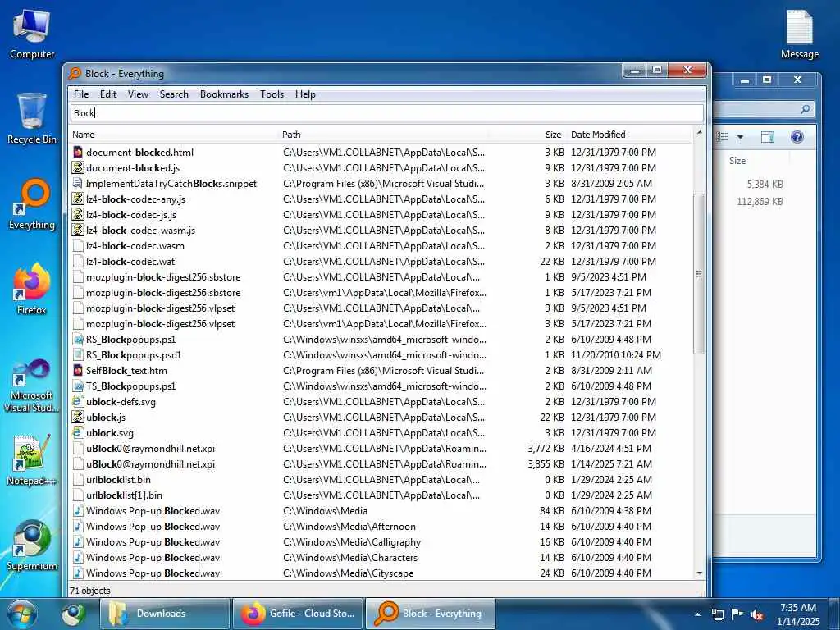The image size is (840, 630).
Task: Select the TS_Blockpopups.ps1 row
Action: [381, 386]
